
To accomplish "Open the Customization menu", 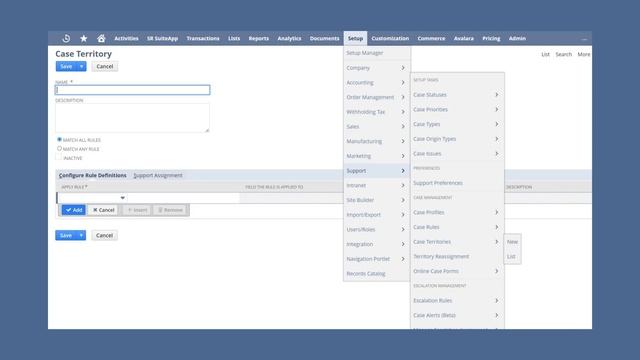I will pos(390,38).
